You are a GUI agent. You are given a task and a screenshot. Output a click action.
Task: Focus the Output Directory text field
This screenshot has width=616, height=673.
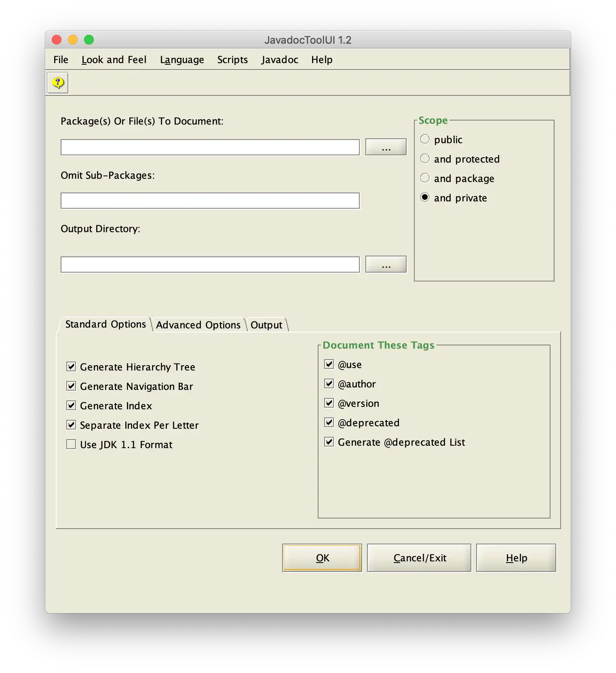pyautogui.click(x=210, y=265)
